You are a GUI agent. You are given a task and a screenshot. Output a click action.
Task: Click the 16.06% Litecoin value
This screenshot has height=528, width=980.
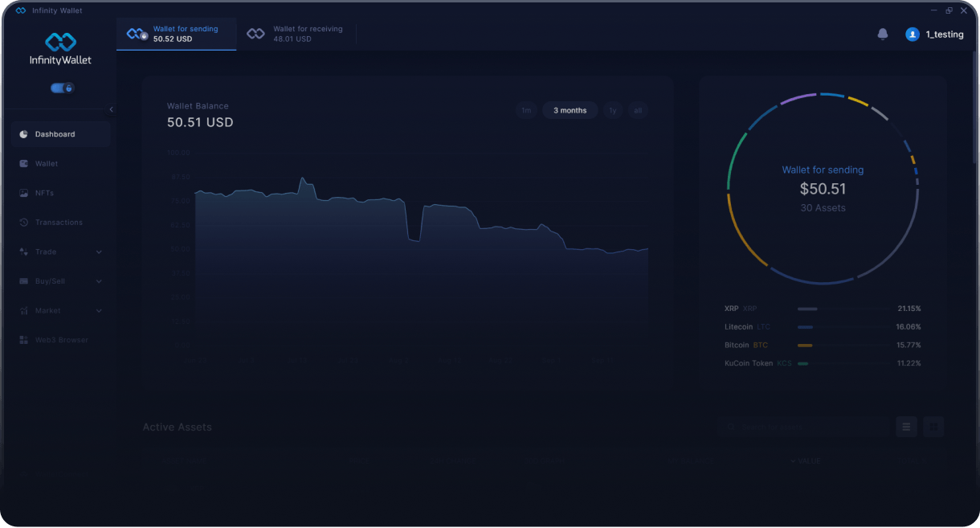(x=909, y=327)
